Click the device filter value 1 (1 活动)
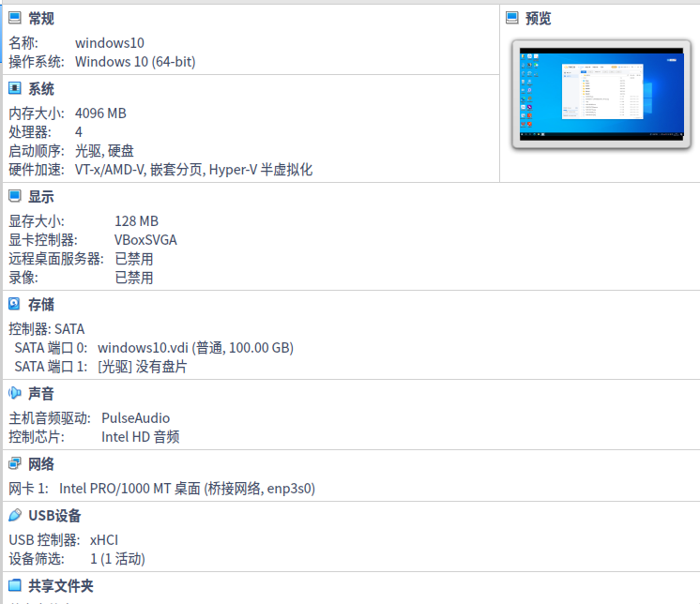This screenshot has width=700, height=604. click(x=118, y=559)
